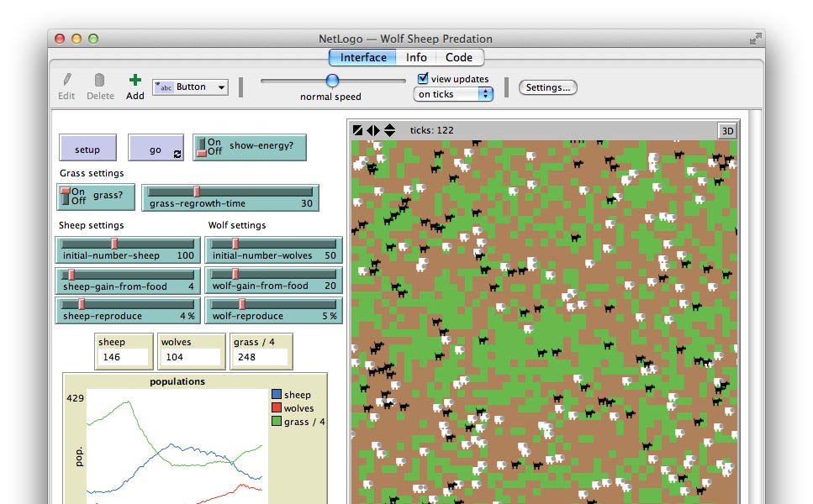Switch to the Info tab
813x504 pixels.
pyautogui.click(x=415, y=57)
